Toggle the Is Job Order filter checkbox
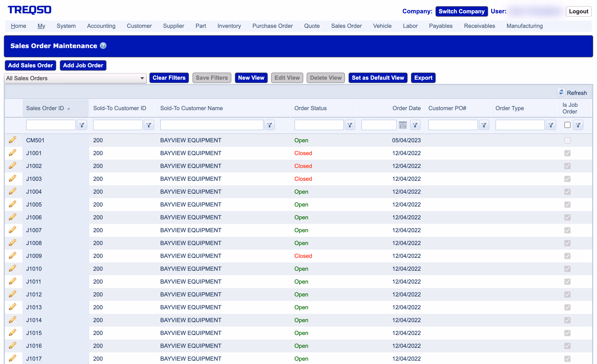The image size is (597, 364). 567,125
